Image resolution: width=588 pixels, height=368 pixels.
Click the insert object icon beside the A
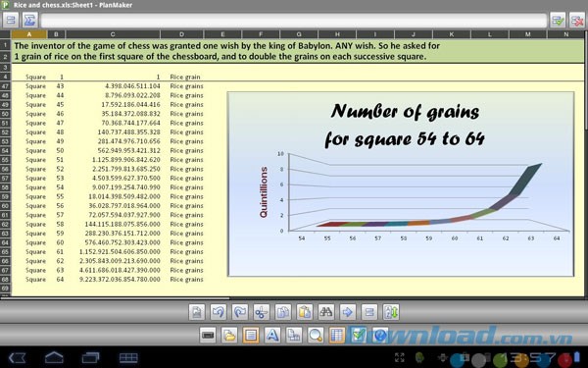click(x=294, y=335)
